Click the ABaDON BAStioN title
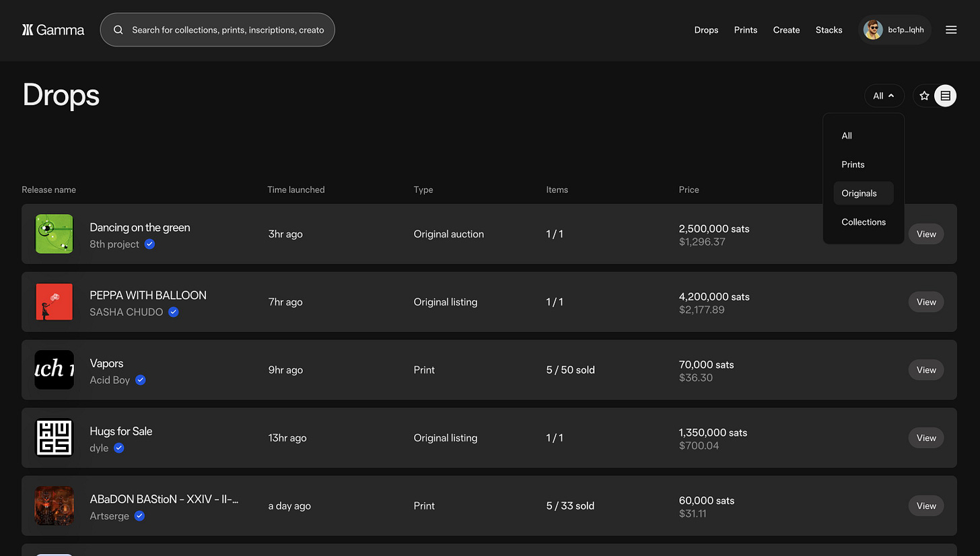This screenshot has width=980, height=556. [x=164, y=499]
